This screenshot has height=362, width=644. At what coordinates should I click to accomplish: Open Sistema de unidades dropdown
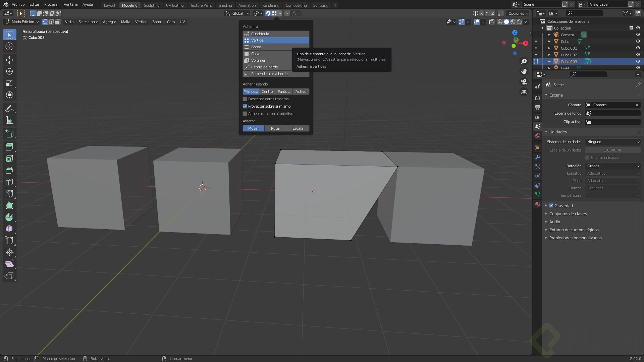(612, 142)
